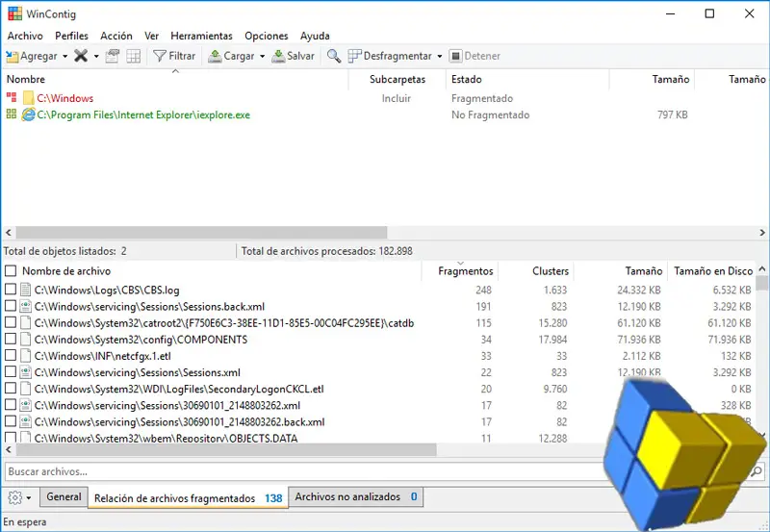Image resolution: width=770 pixels, height=532 pixels.
Task: Click the netcfgx.1.etl file icon
Action: pos(26,356)
